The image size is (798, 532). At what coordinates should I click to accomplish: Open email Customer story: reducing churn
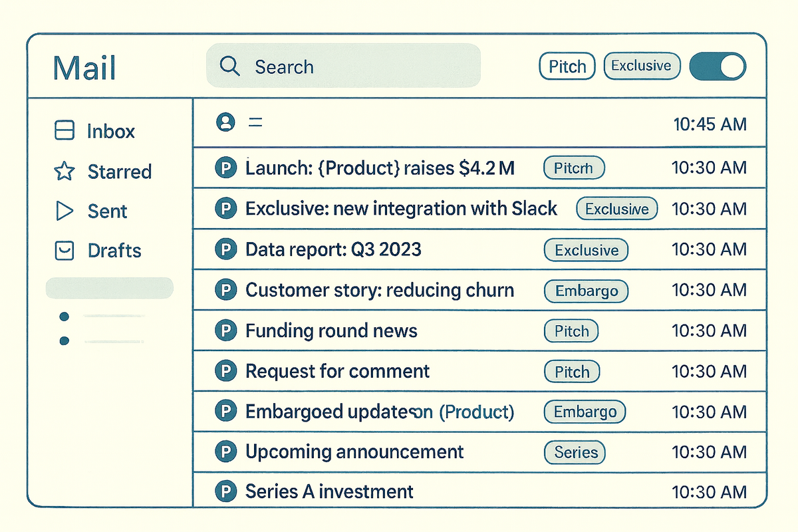[x=479, y=289]
